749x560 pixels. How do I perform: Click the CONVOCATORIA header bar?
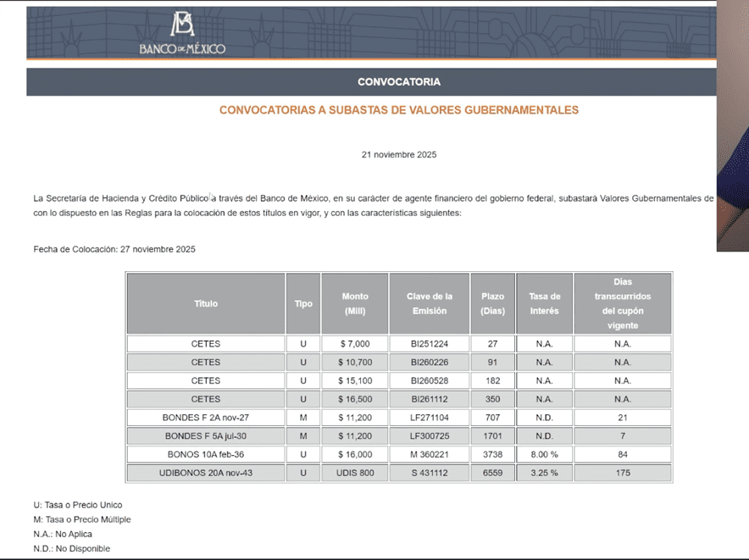pyautogui.click(x=398, y=82)
